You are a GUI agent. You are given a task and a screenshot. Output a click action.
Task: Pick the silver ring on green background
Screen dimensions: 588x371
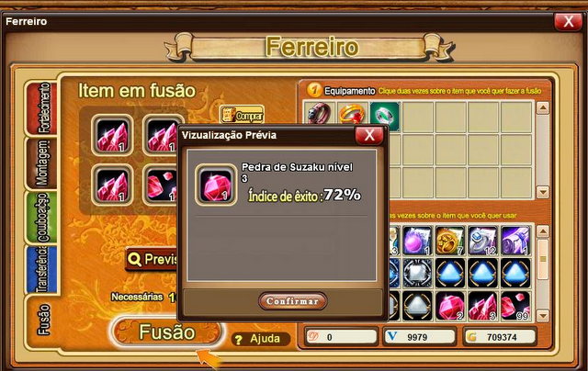coord(385,116)
